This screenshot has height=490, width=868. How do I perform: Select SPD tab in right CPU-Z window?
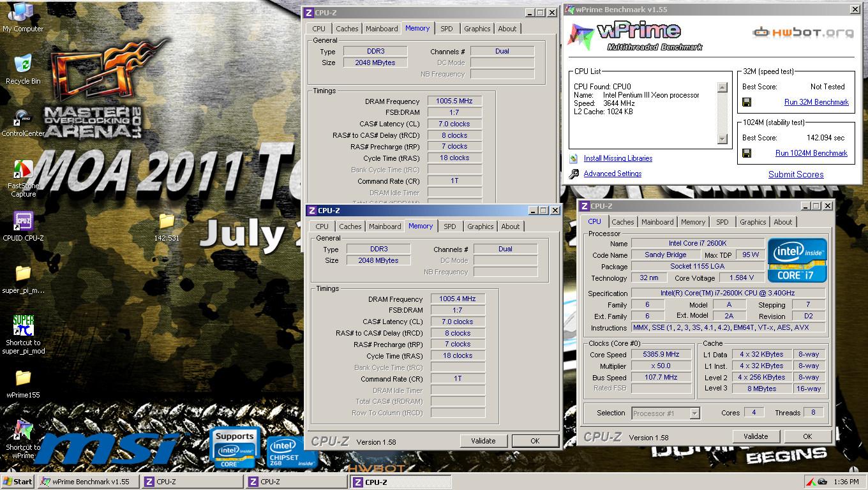(x=722, y=222)
